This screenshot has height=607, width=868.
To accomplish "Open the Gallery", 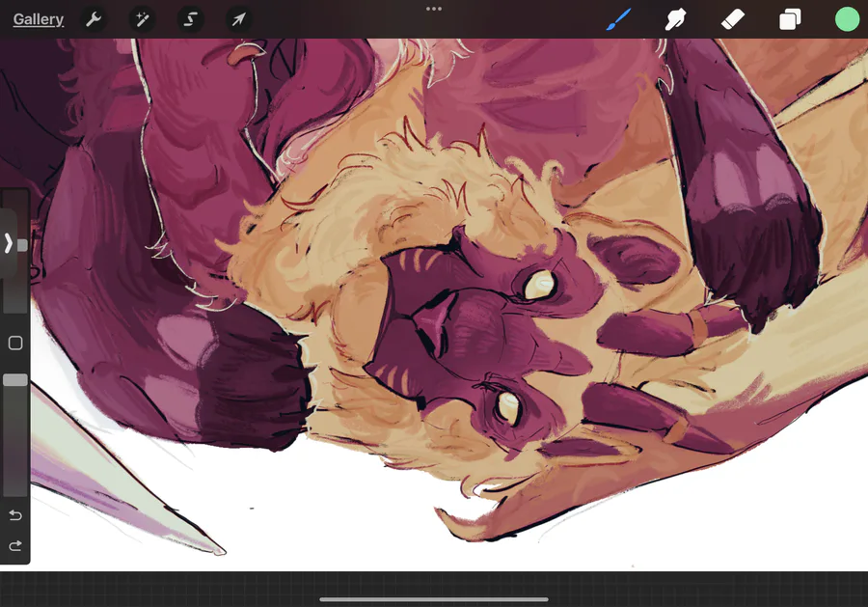I will [x=39, y=19].
